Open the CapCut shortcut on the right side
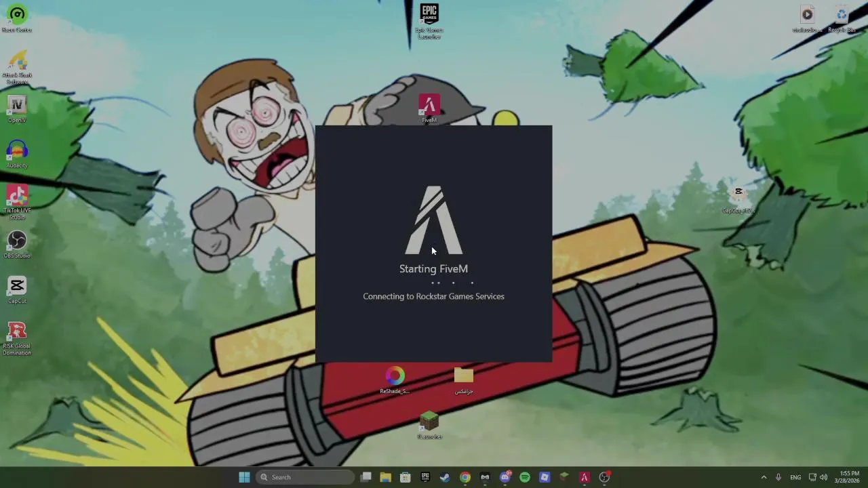The image size is (868, 488). coord(738,200)
